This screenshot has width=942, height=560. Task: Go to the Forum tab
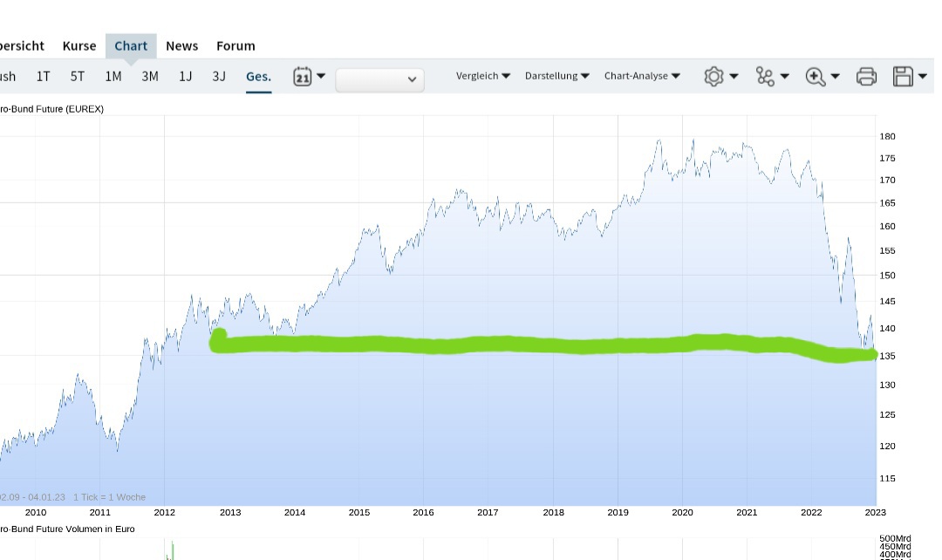(x=235, y=45)
